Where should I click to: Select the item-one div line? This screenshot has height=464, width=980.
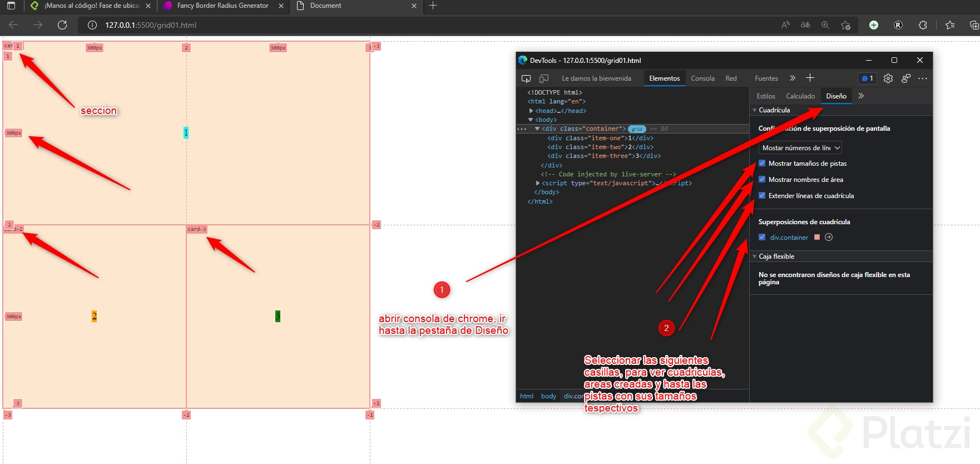(601, 138)
